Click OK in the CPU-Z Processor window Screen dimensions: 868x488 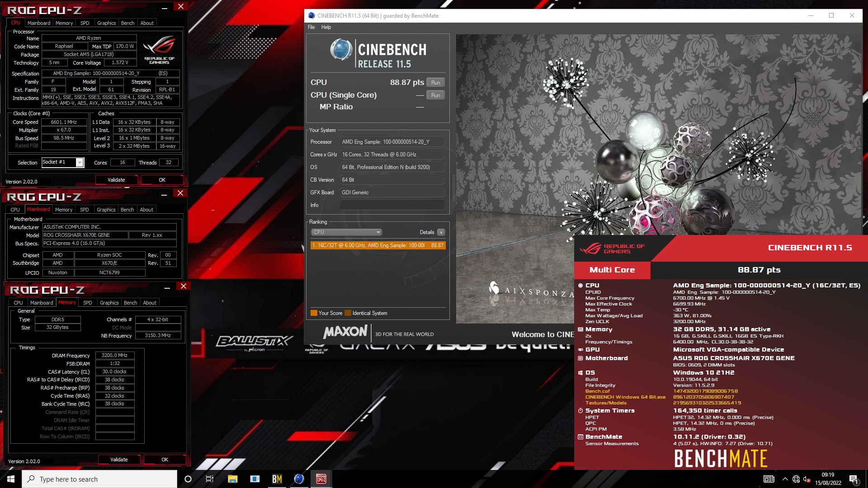(x=162, y=180)
